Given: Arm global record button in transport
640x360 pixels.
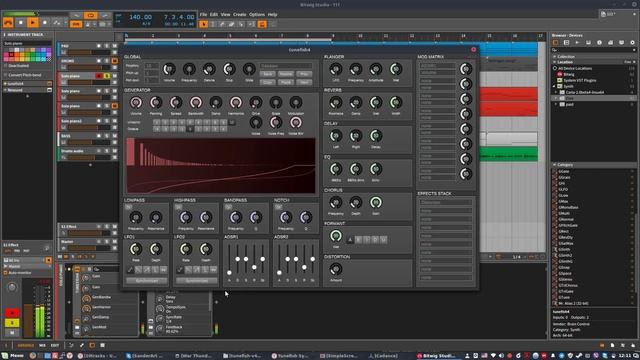Looking at the screenshot, I should [44, 22].
